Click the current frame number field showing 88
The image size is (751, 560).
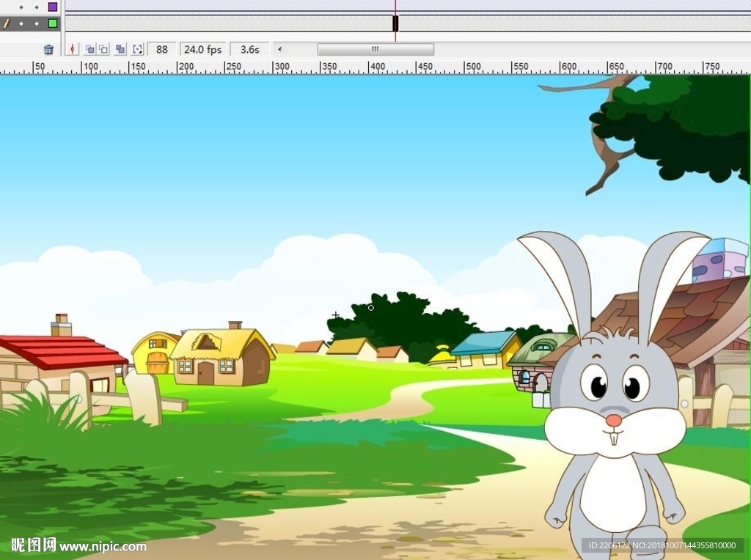(x=162, y=49)
